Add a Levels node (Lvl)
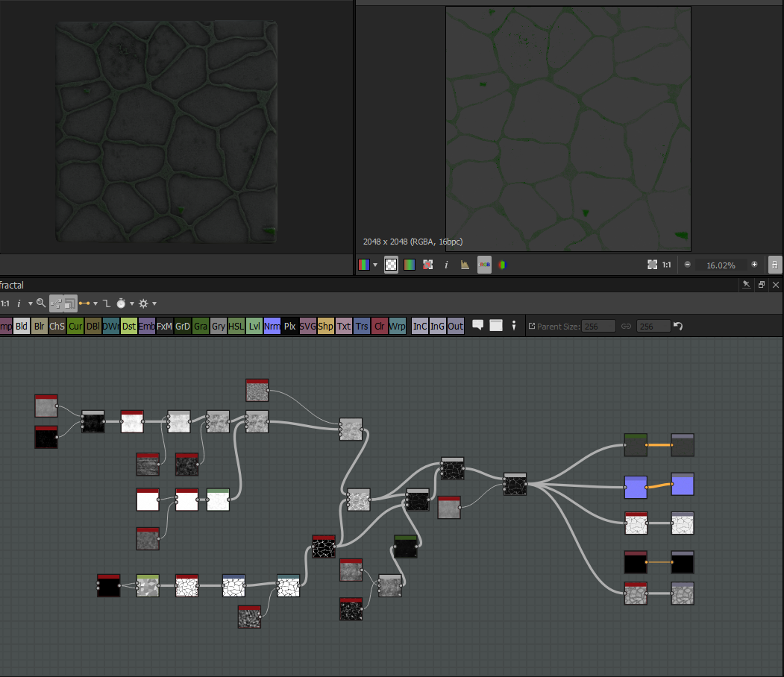Image resolution: width=784 pixels, height=677 pixels. [254, 327]
